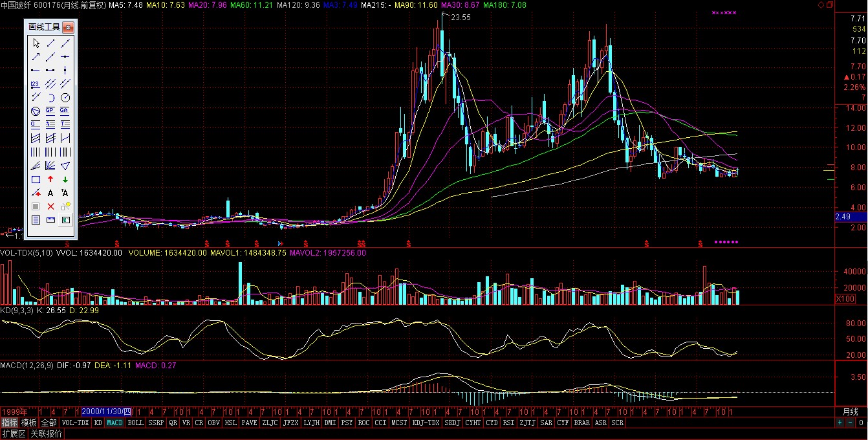This screenshot has width=868, height=440.
Task: Open the 关联报价 related quotes
Action: click(46, 434)
